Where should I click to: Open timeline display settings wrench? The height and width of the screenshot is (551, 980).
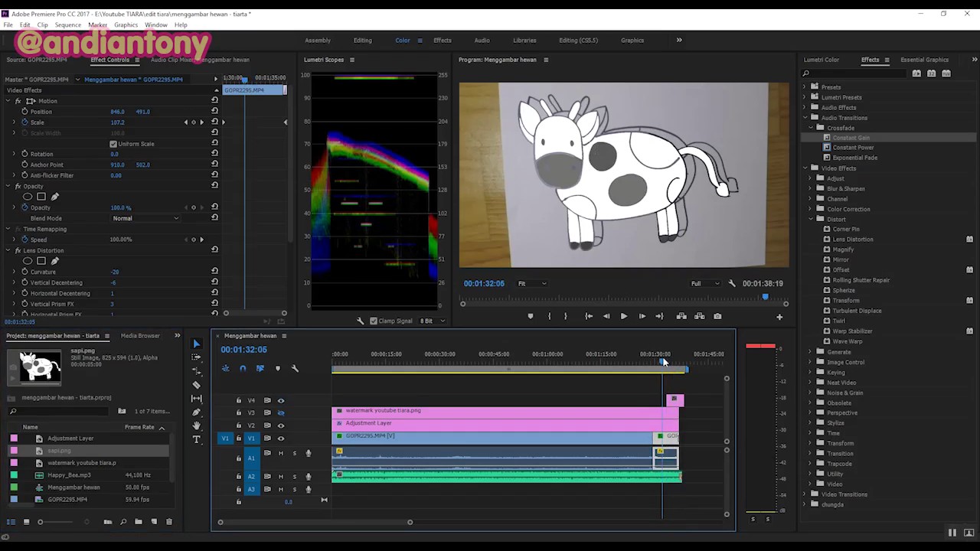(296, 368)
